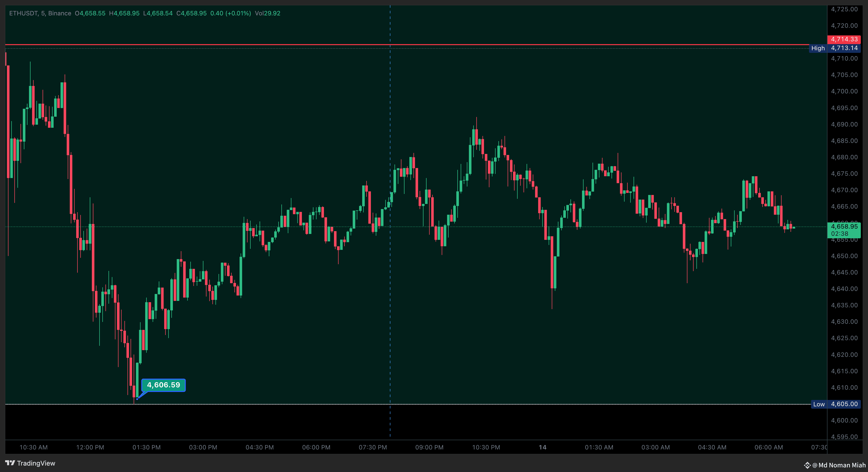Screen dimensions: 868x472
Task: Click the date label 14 on time axis
Action: click(542, 447)
